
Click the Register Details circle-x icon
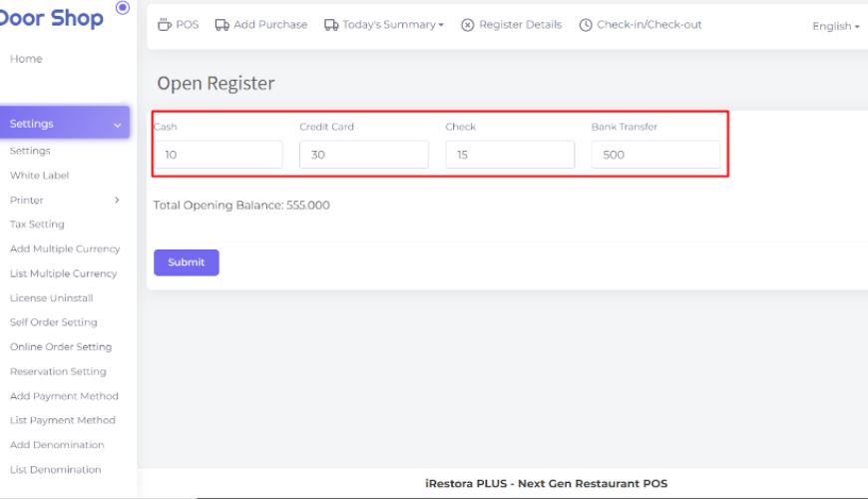467,25
